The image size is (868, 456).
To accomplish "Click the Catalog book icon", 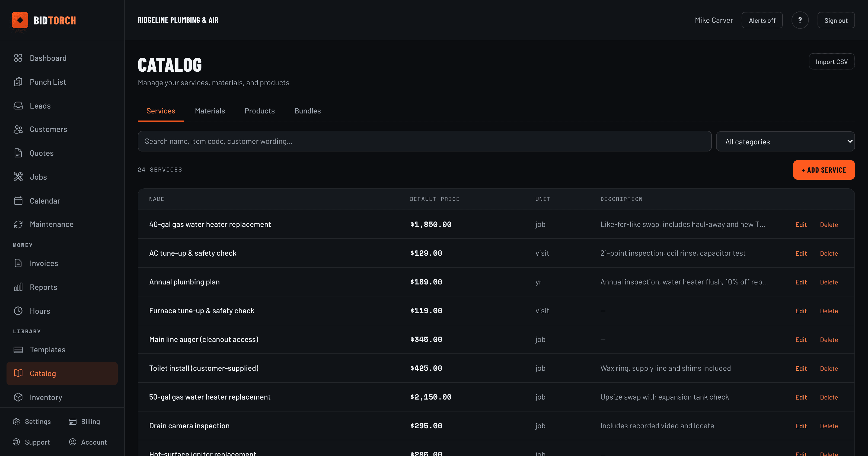I will tap(18, 373).
